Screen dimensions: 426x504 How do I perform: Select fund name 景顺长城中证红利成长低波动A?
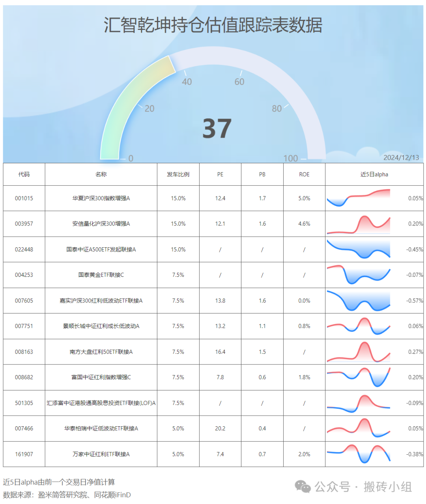pos(101,326)
